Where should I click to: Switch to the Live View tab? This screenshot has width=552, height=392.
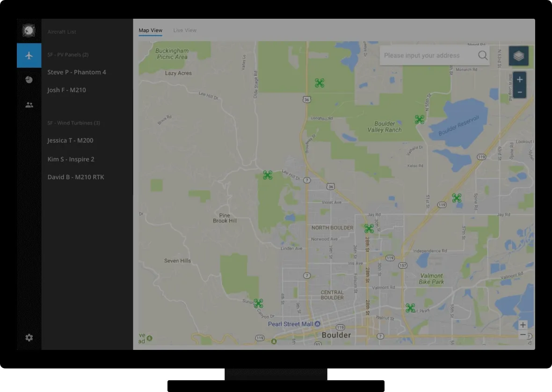pos(185,30)
